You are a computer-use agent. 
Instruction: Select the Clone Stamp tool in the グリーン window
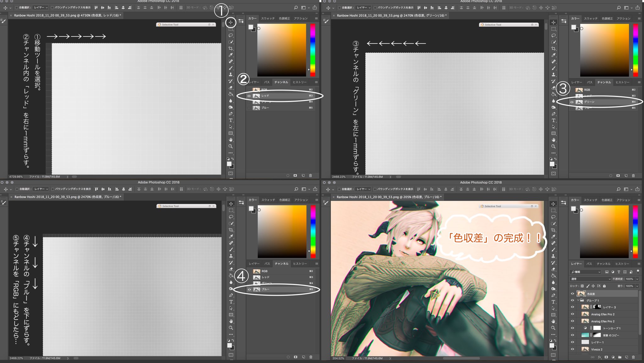tap(553, 75)
